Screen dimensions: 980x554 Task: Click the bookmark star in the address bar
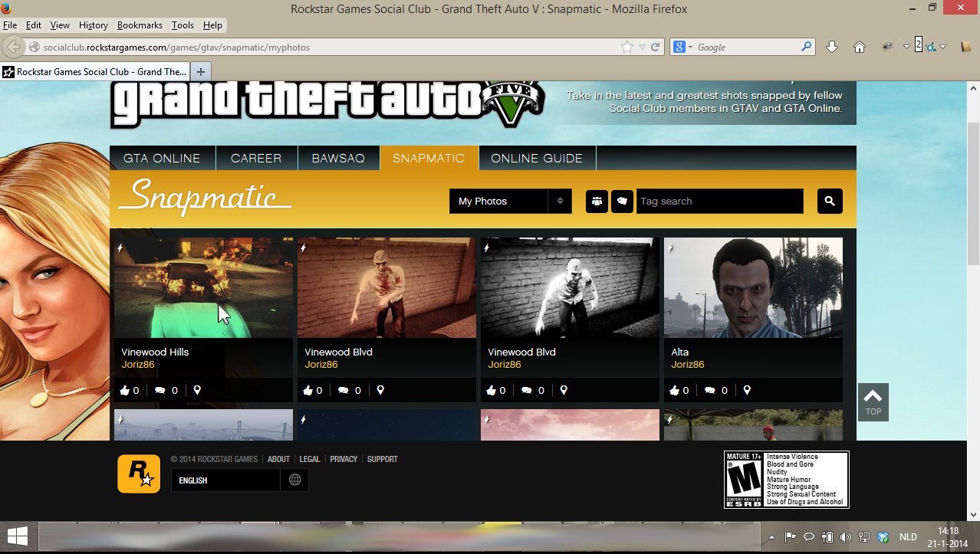click(627, 47)
